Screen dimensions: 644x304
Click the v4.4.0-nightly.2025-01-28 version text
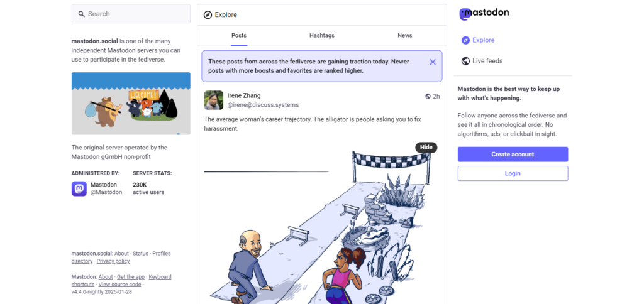click(x=102, y=292)
